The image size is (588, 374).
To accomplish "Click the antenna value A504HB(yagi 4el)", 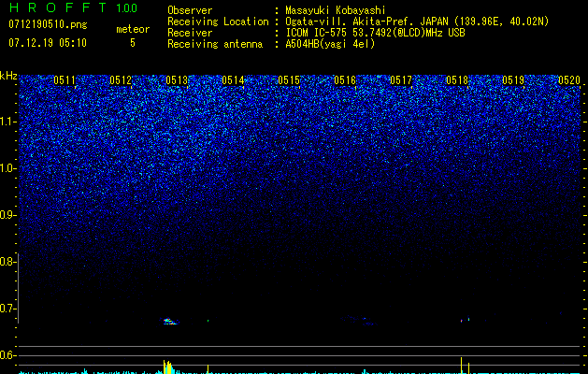I will coord(330,44).
